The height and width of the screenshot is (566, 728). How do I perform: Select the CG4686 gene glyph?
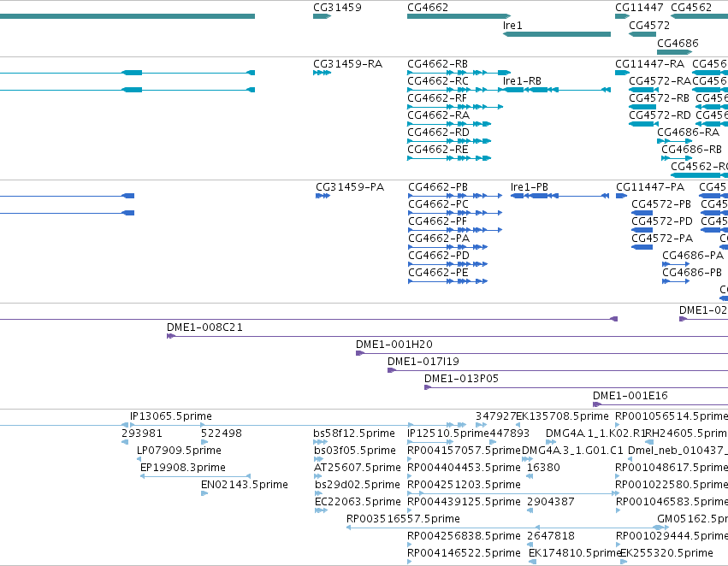[675, 52]
